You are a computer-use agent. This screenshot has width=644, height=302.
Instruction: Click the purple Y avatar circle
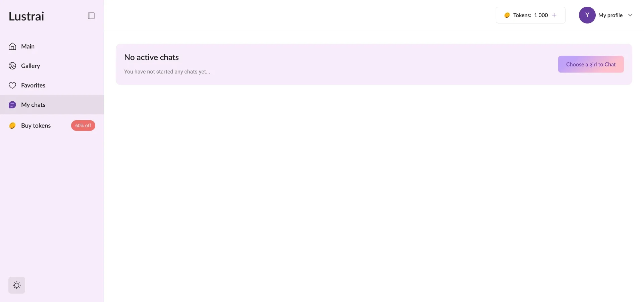(x=587, y=15)
